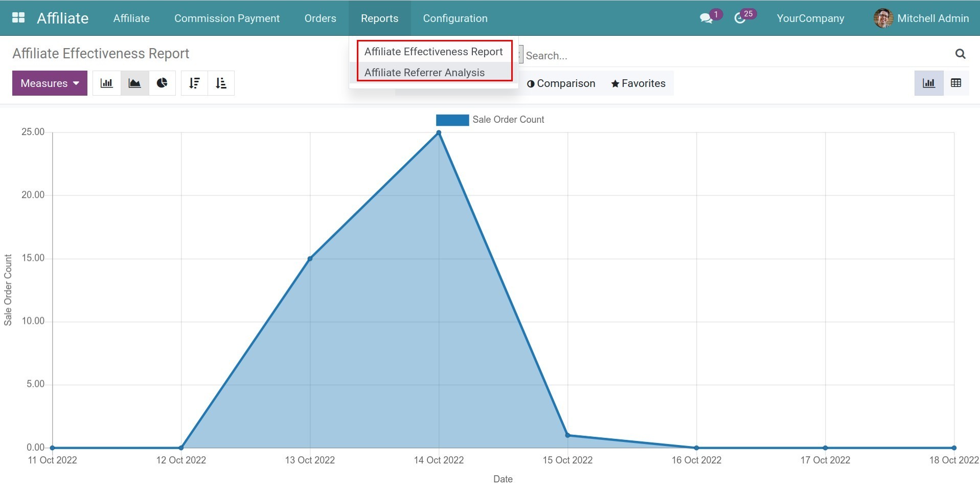
Task: Open the Favorites dropdown
Action: point(638,83)
